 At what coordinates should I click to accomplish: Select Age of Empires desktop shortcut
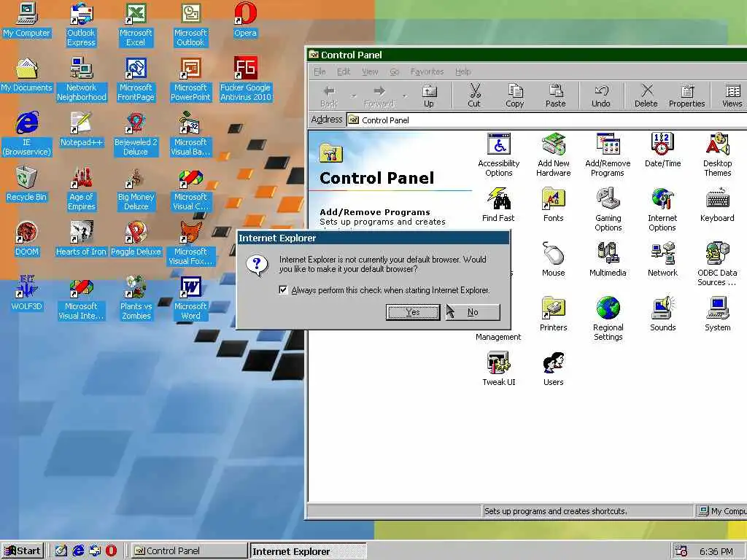click(x=82, y=189)
